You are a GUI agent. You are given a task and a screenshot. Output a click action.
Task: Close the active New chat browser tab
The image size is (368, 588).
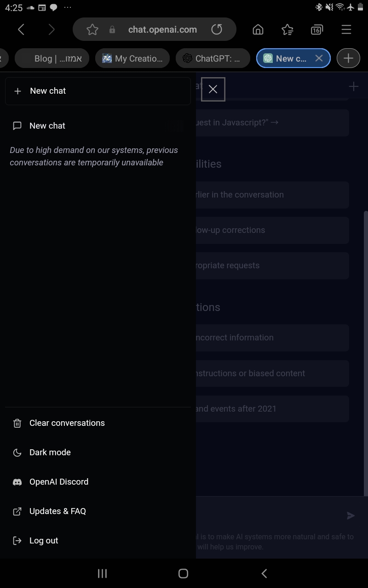pyautogui.click(x=319, y=58)
